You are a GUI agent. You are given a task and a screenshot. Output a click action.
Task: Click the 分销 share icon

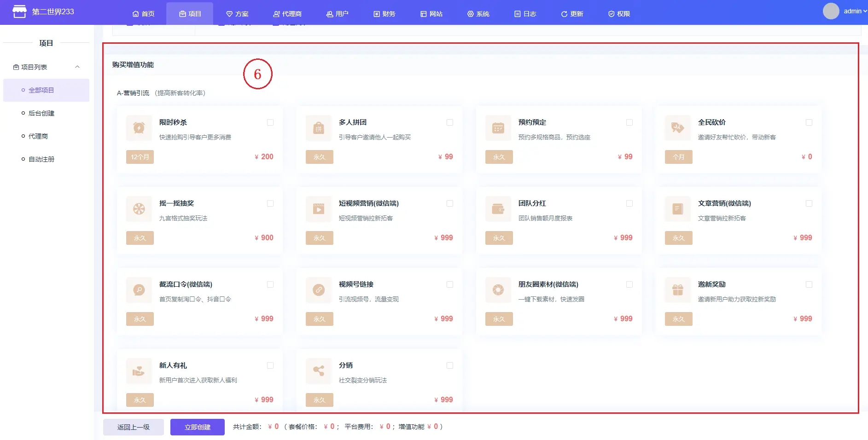click(318, 371)
